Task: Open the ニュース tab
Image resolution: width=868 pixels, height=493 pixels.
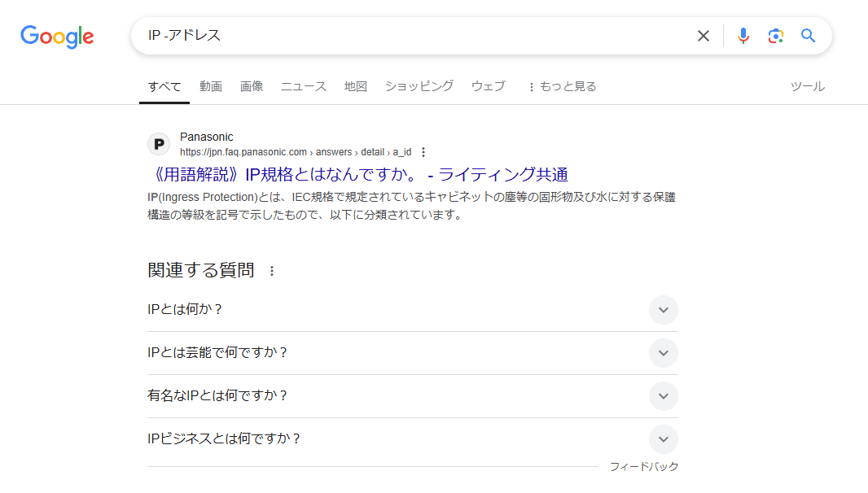Action: point(304,86)
